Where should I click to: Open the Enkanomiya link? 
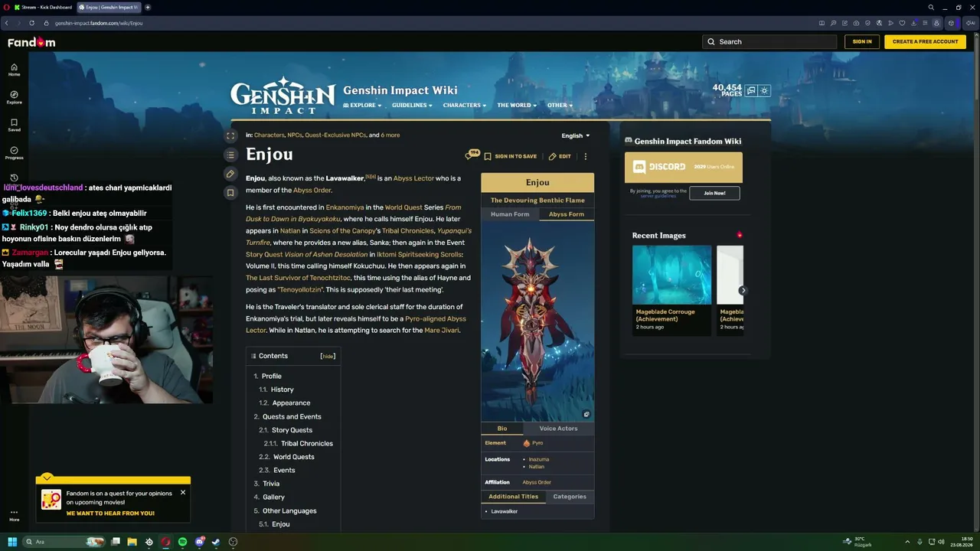(345, 207)
